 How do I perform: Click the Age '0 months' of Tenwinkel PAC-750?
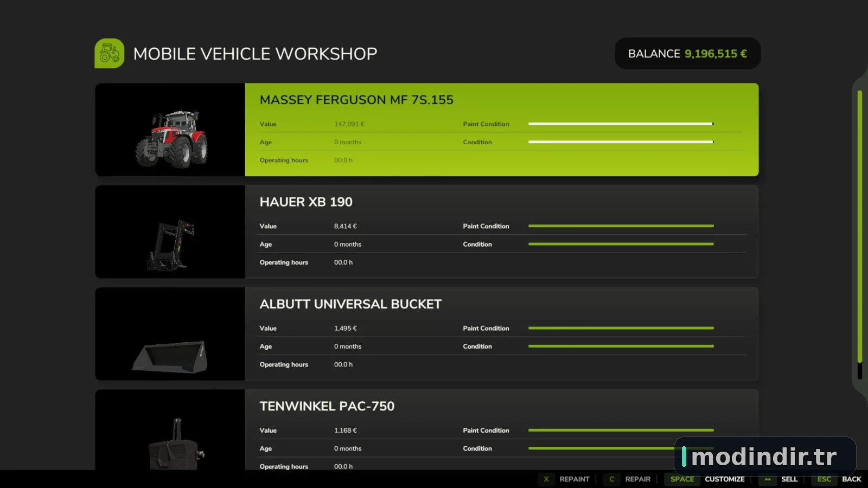tap(348, 448)
